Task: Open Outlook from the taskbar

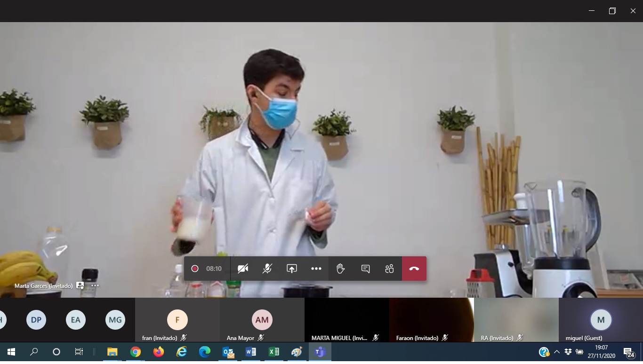Action: pos(228,352)
